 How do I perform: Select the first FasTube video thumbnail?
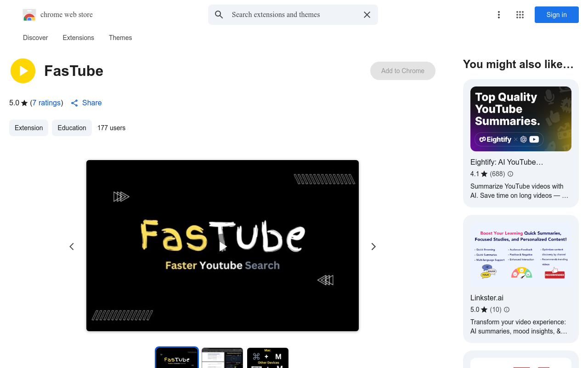(177, 358)
